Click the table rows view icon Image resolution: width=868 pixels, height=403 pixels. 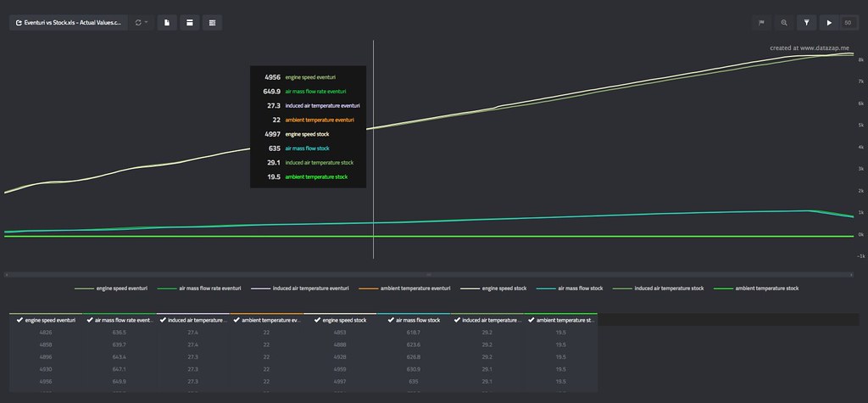click(212, 22)
